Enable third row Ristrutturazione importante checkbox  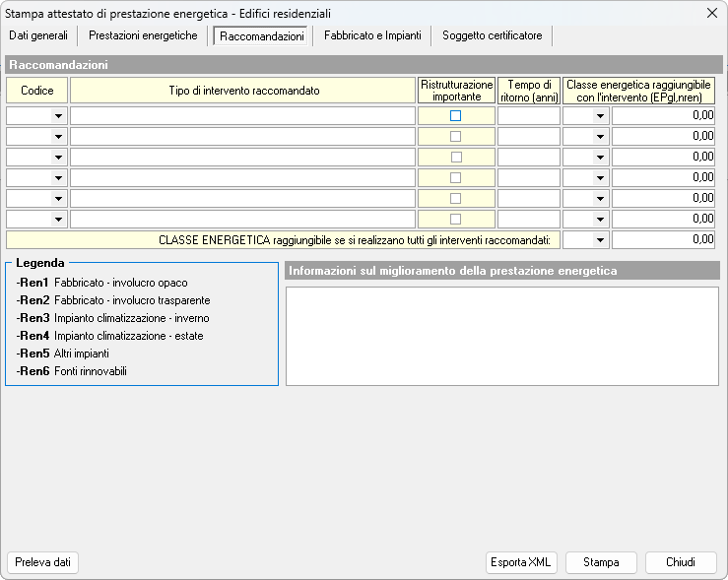[455, 157]
